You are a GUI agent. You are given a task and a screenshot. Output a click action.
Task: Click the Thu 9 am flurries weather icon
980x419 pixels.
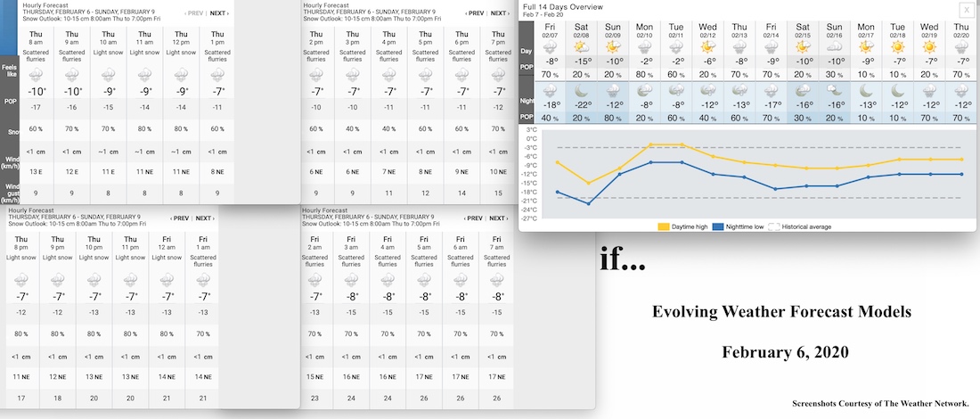(72, 76)
